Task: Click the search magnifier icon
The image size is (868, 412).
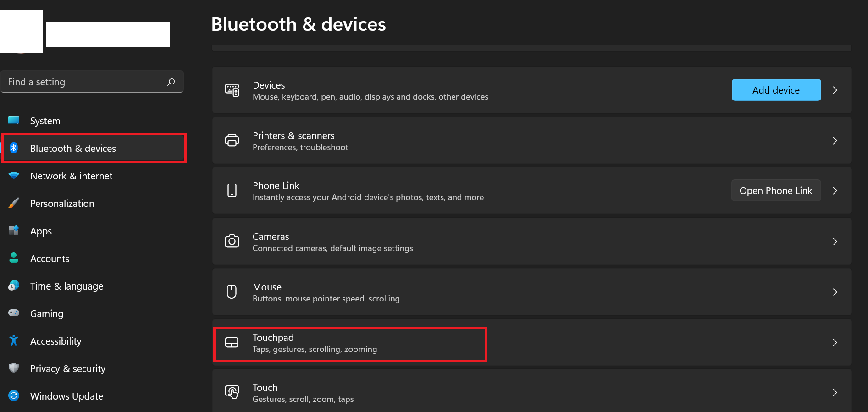Action: 171,82
